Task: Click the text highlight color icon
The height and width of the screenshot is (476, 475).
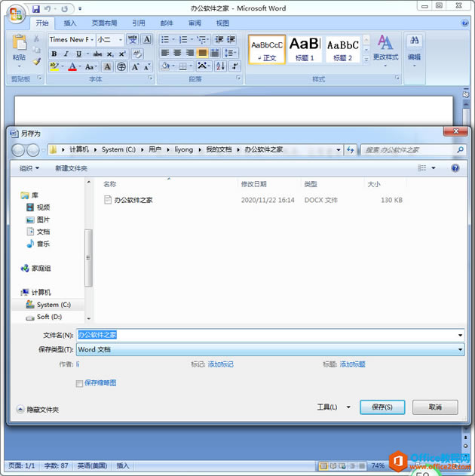Action: click(54, 66)
